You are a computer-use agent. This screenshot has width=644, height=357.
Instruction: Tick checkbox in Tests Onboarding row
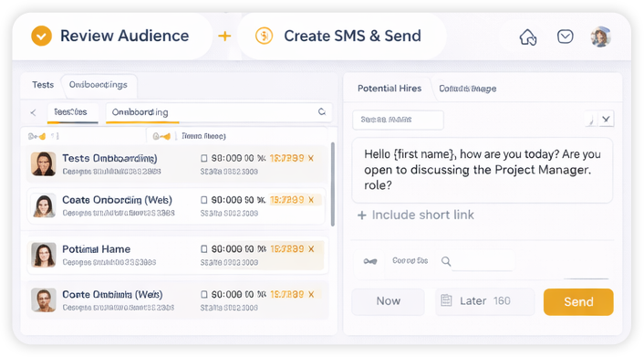(x=203, y=158)
